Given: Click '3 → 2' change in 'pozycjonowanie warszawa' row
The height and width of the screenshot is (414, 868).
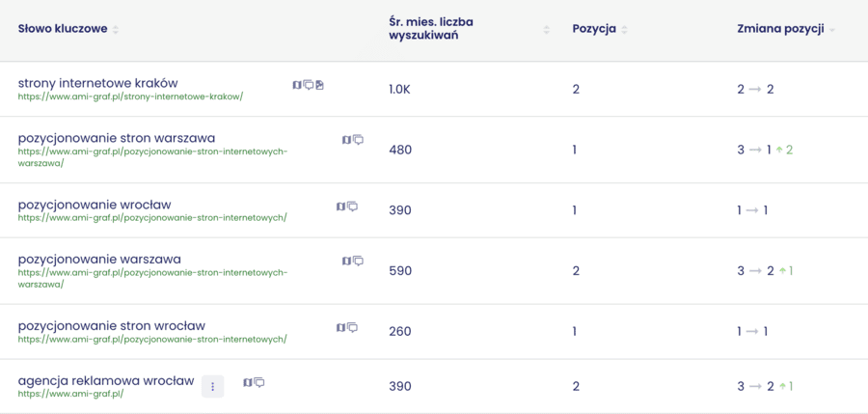Looking at the screenshot, I should click(x=755, y=271).
